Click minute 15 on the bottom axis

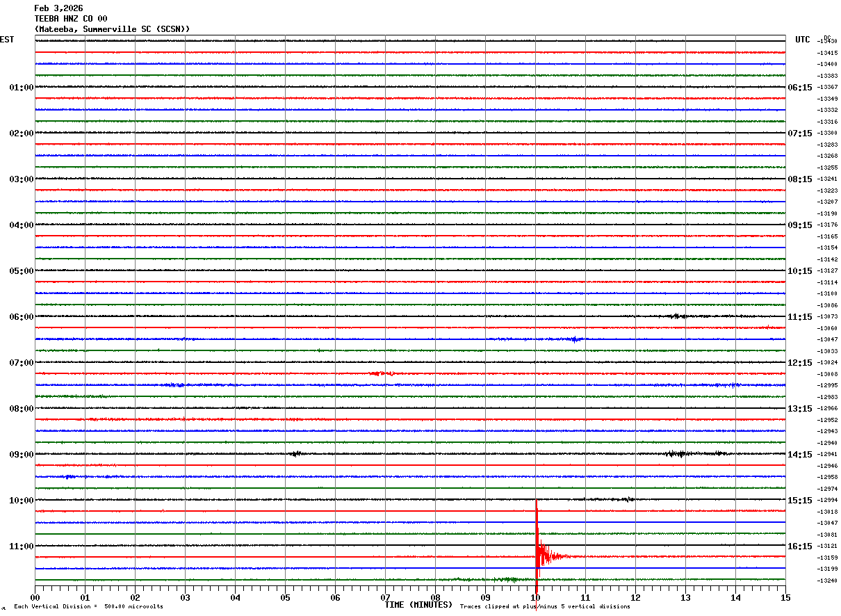[x=785, y=597]
